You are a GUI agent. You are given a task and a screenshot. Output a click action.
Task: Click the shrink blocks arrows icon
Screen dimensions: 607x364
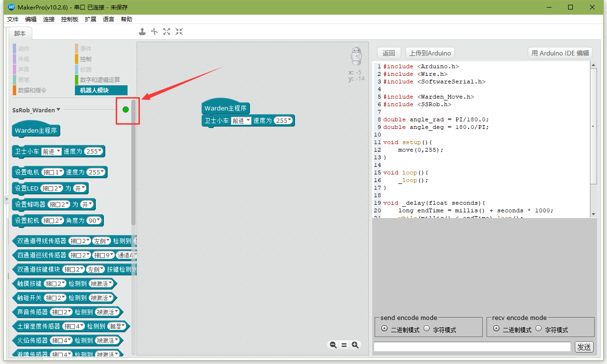pyautogui.click(x=179, y=31)
